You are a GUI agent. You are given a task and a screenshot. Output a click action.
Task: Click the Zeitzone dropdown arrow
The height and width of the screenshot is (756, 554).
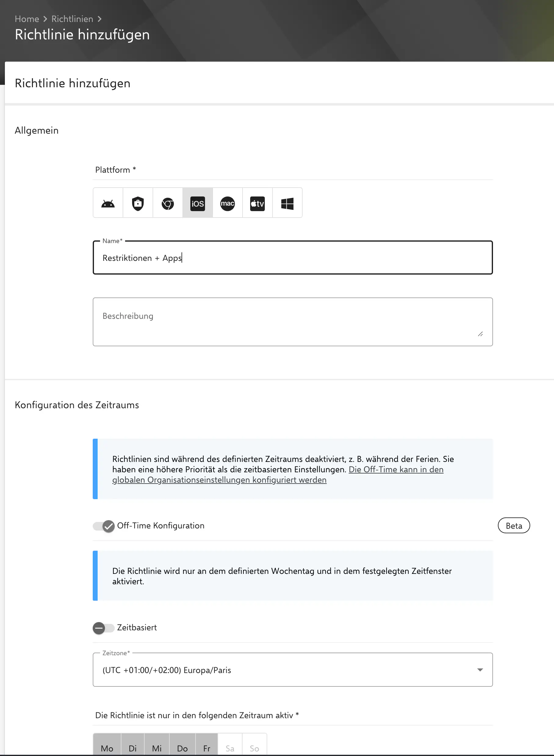click(x=480, y=670)
